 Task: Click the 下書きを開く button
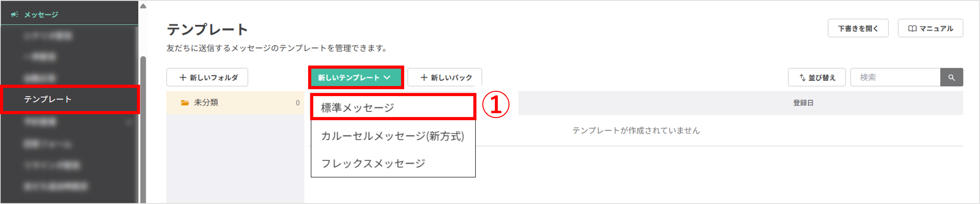(858, 29)
